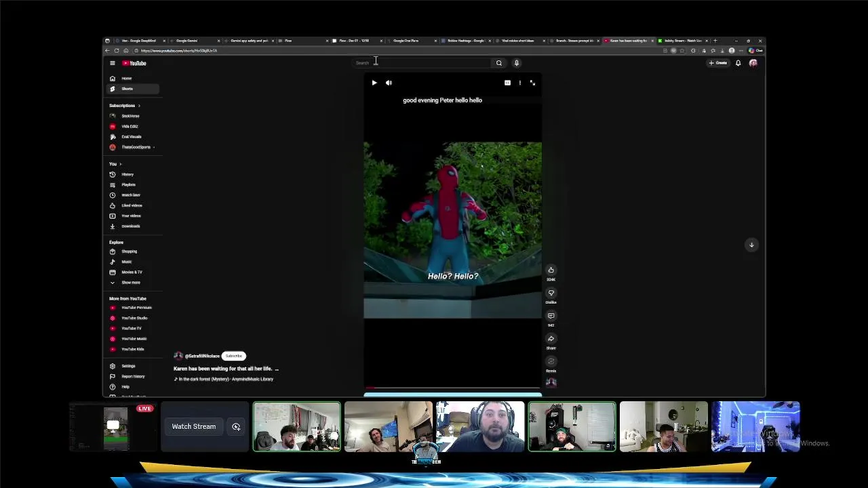The height and width of the screenshot is (488, 868).
Task: Select the blue LED room webcam thumbnail
Action: coord(755,427)
